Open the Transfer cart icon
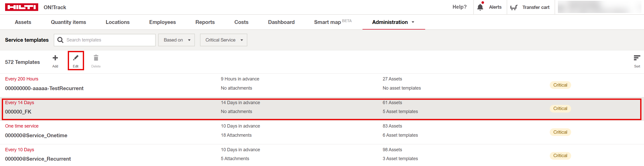This screenshot has height=166, width=644. coord(514,7)
